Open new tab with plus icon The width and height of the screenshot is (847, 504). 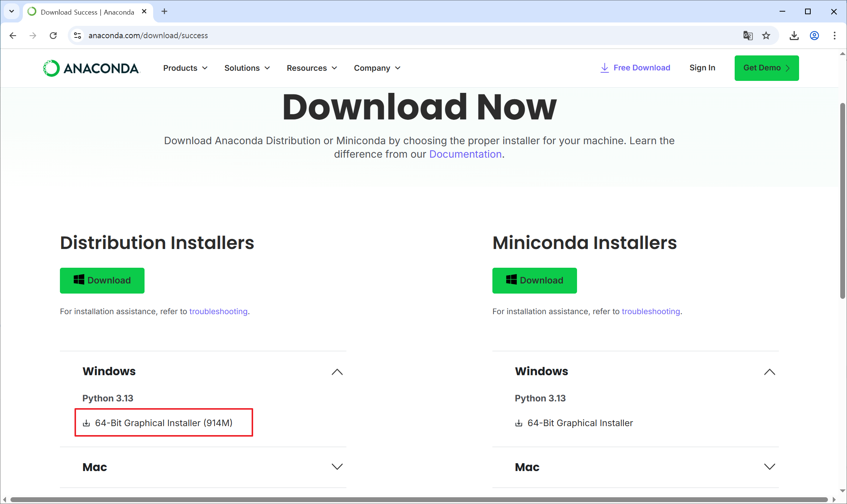[164, 12]
